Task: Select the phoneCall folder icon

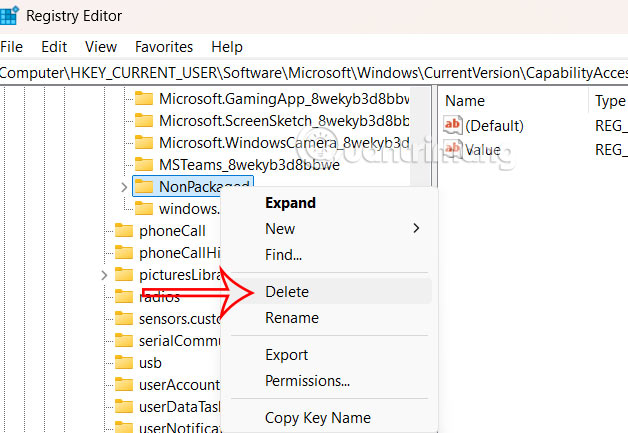Action: [124, 231]
